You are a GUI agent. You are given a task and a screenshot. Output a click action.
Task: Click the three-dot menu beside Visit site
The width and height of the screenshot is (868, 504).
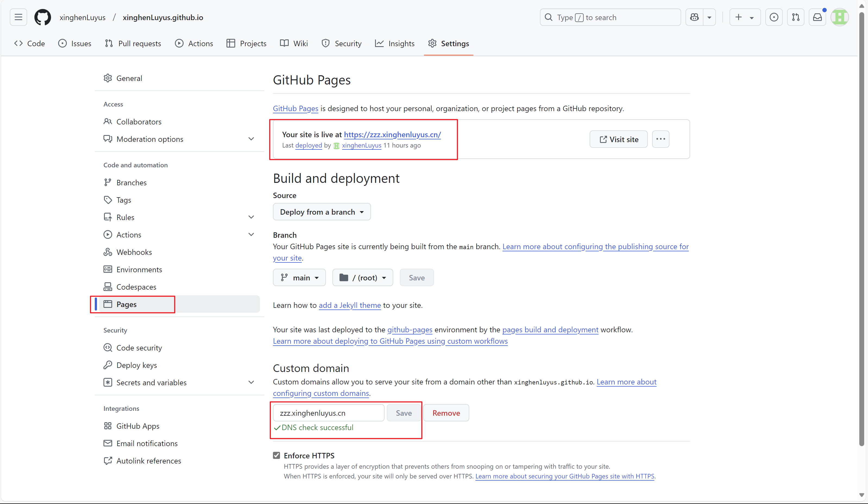click(x=660, y=139)
